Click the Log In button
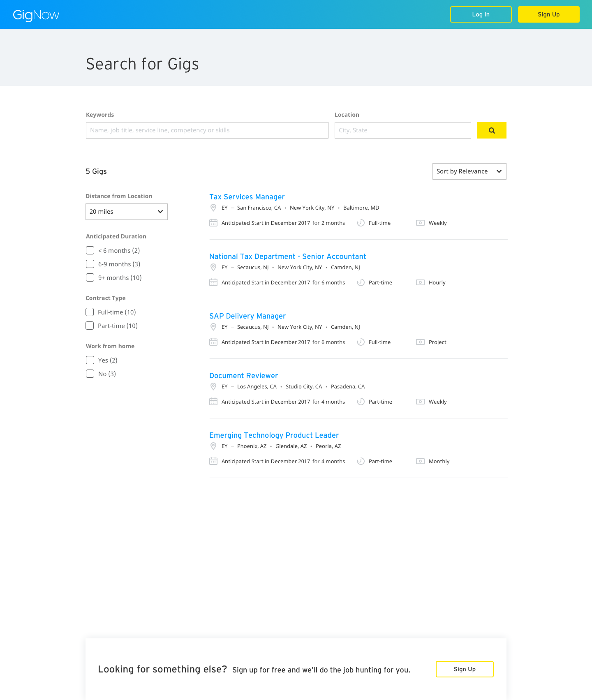This screenshot has width=592, height=700. pos(481,14)
